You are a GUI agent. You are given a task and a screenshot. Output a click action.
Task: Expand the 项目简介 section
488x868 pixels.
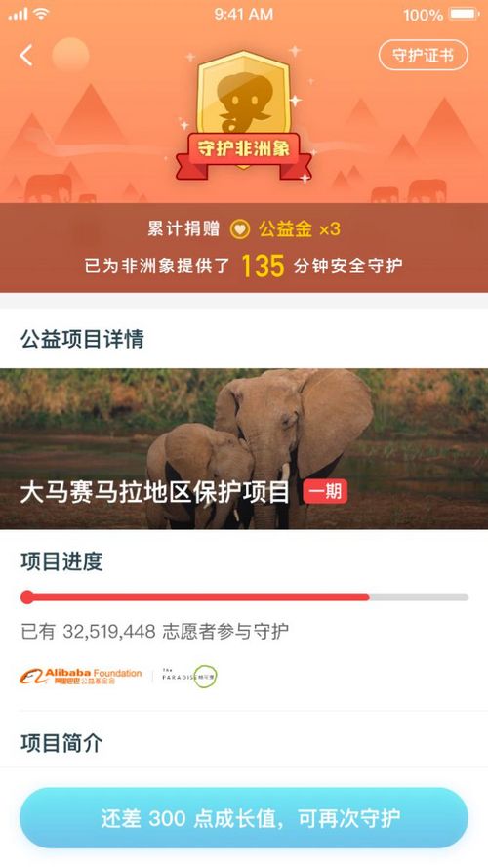pyautogui.click(x=61, y=743)
